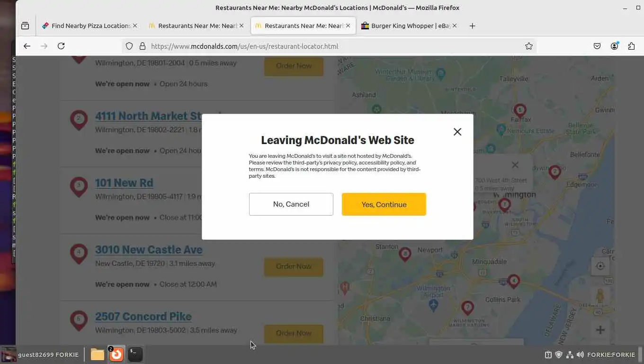Click the map zoom in plus button
The image size is (644, 364).
point(600,330)
